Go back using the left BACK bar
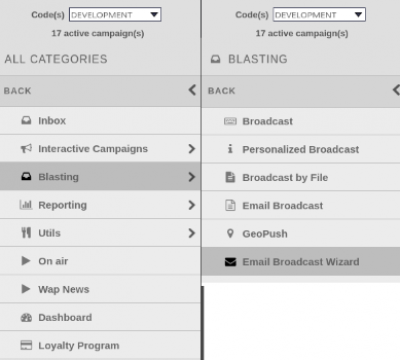The height and width of the screenshot is (360, 400). tap(100, 91)
